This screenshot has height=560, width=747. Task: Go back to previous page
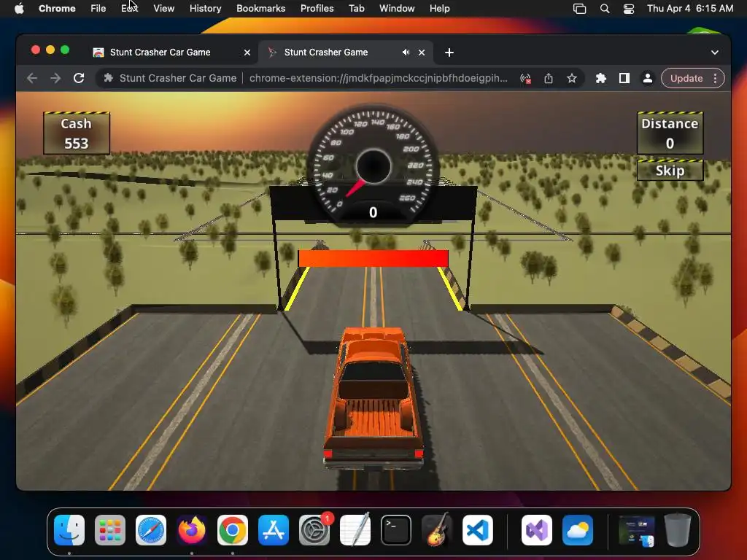[32, 78]
